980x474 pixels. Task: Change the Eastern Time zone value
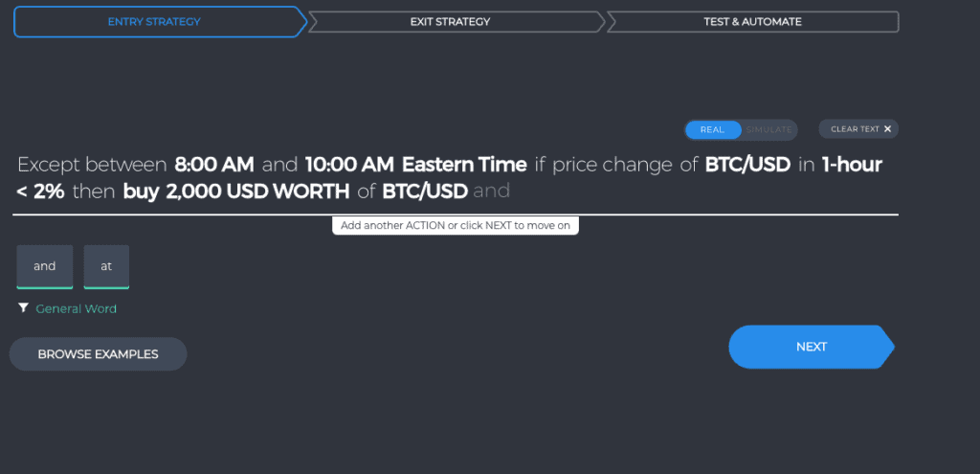tap(464, 165)
